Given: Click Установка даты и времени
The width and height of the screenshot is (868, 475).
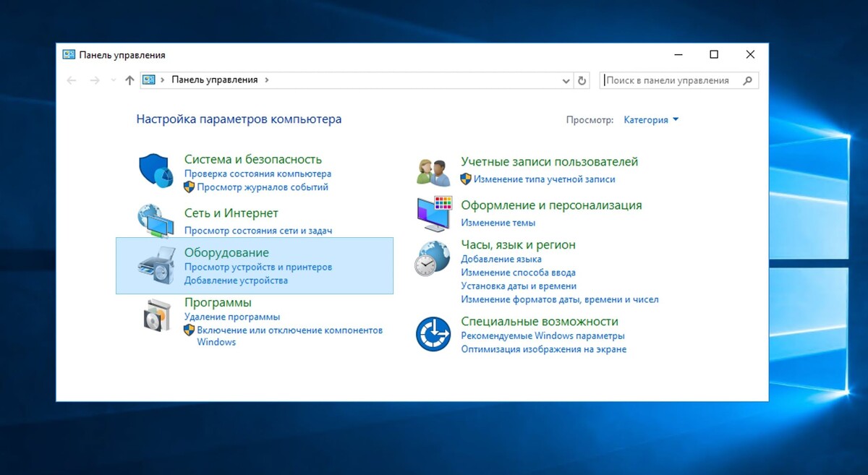Looking at the screenshot, I should point(519,286).
